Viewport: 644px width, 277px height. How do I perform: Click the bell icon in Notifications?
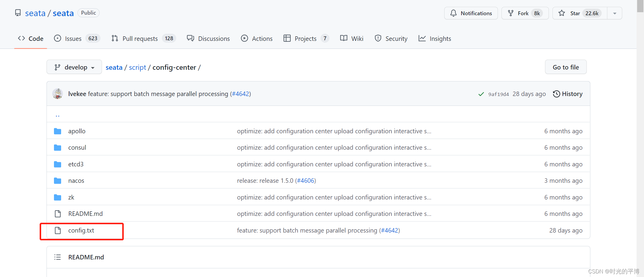(453, 13)
